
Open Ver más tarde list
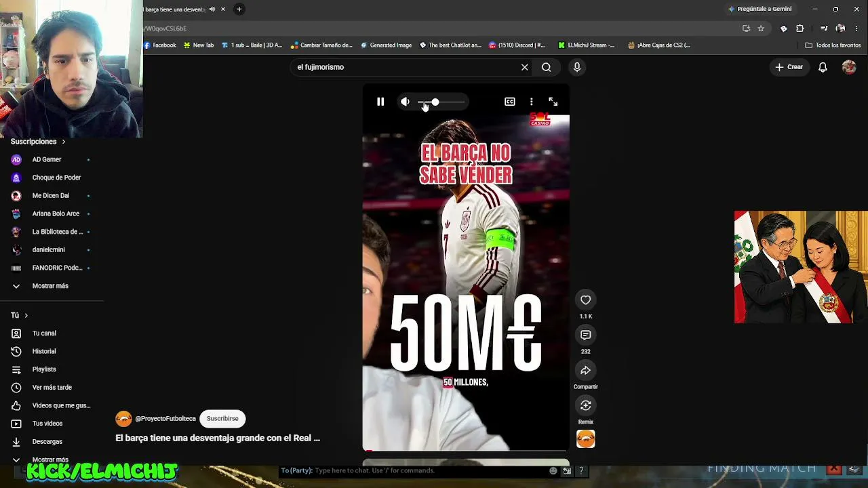click(52, 388)
